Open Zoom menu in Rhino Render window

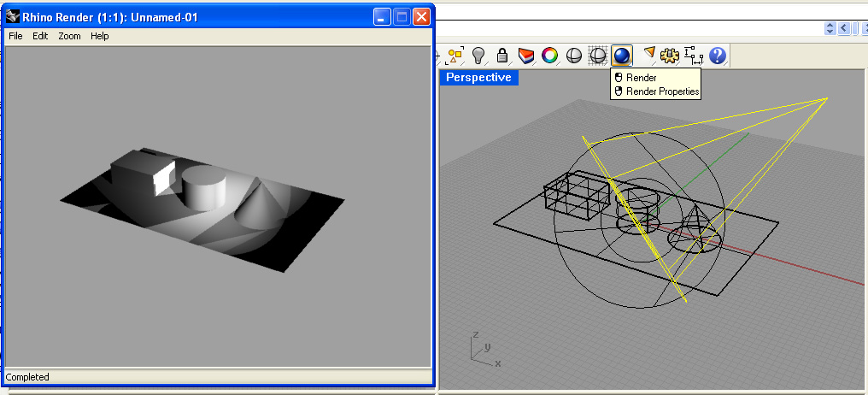point(70,36)
